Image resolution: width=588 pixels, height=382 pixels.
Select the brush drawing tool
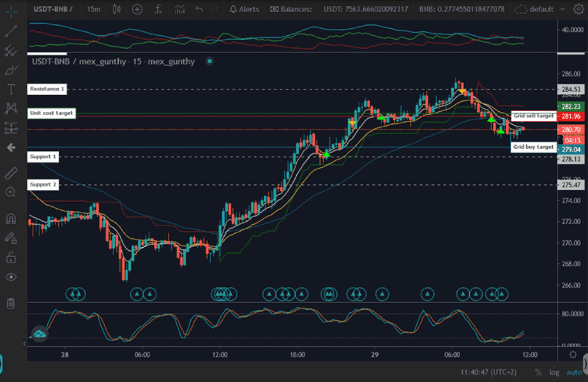click(11, 70)
